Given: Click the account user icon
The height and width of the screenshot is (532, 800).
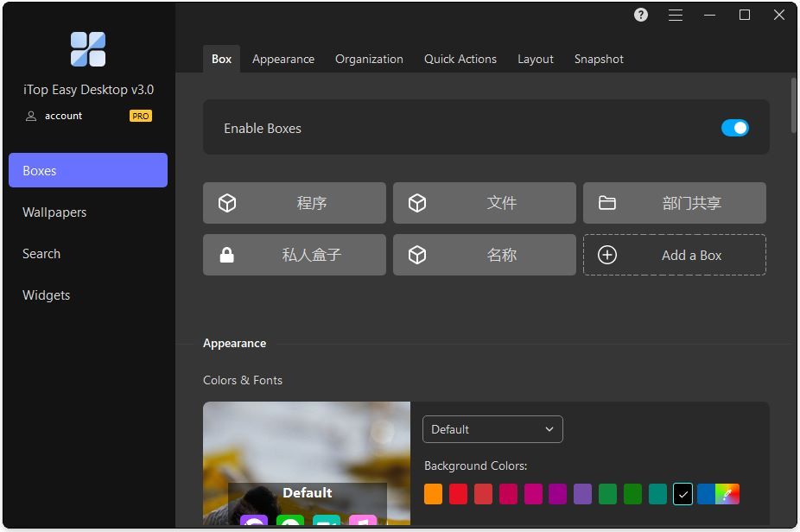Looking at the screenshot, I should pos(32,116).
